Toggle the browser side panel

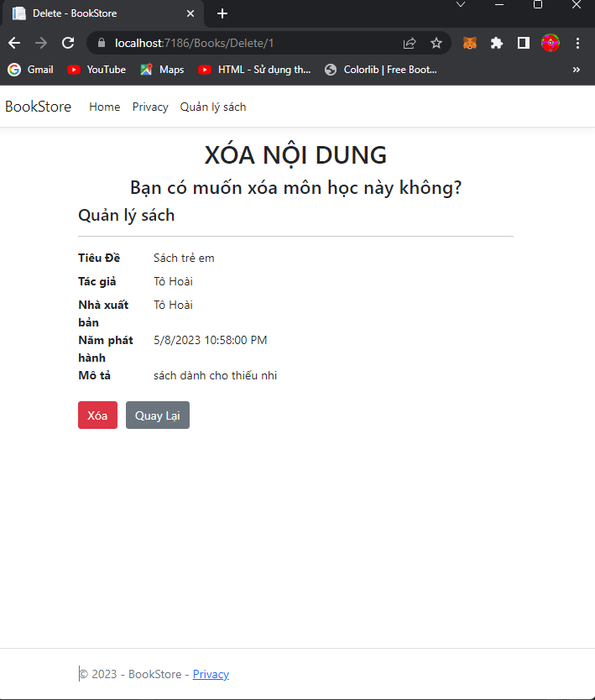[523, 43]
